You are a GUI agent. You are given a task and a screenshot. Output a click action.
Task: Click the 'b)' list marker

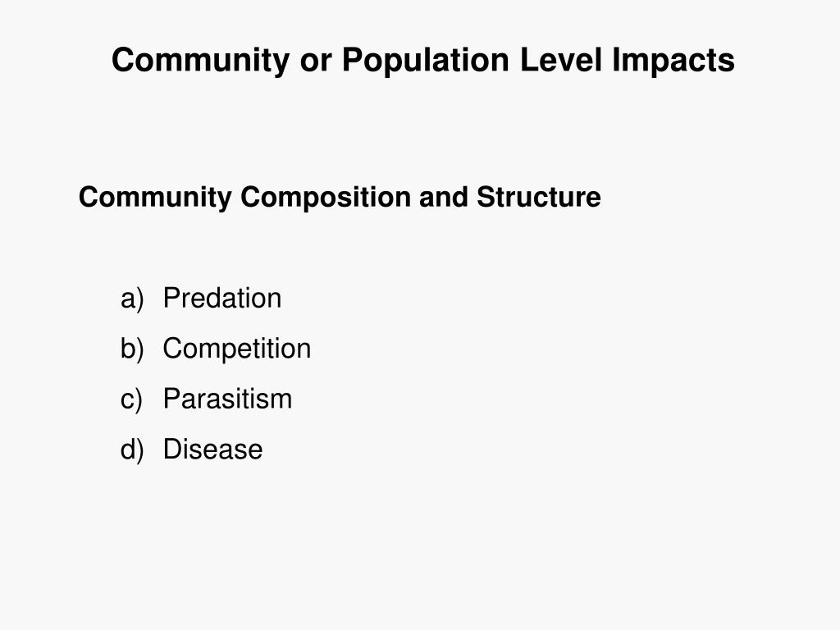132,349
